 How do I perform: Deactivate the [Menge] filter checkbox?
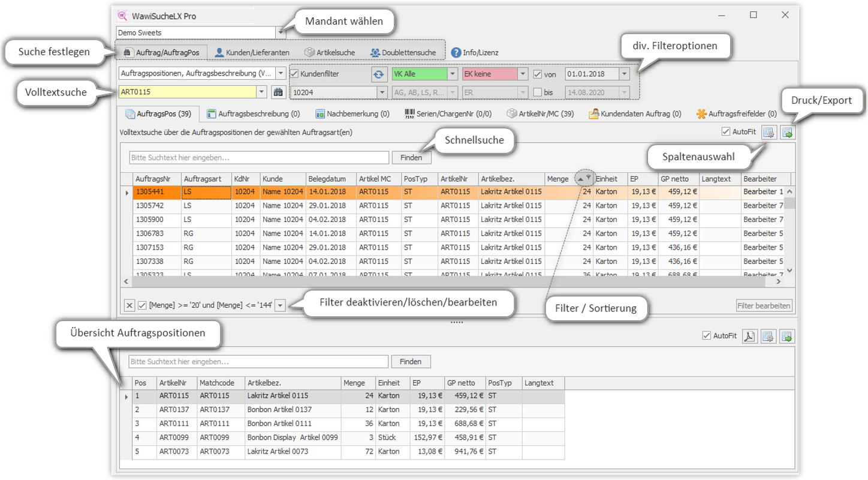tap(142, 305)
